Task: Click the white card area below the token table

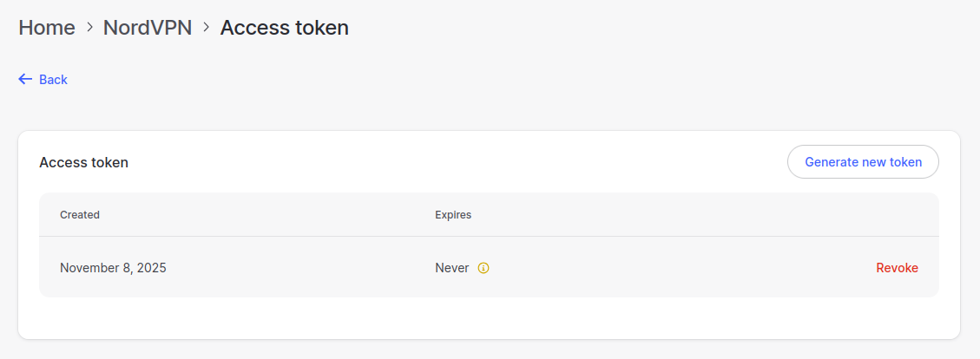Action: coord(486,317)
